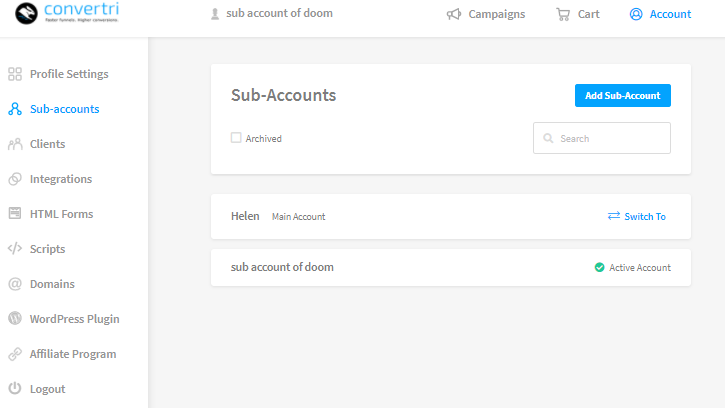The image size is (725, 408).
Task: Click the Integrations icon in sidebar
Action: coord(15,179)
